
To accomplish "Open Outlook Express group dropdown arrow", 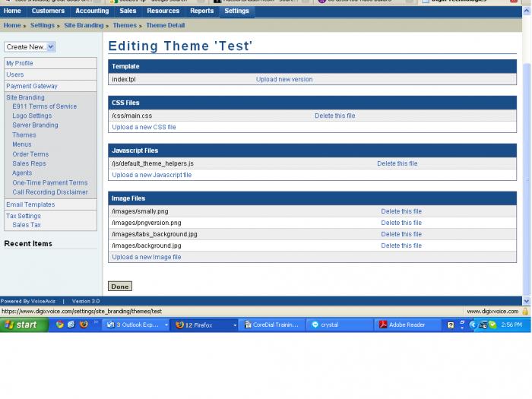I will point(166,325).
